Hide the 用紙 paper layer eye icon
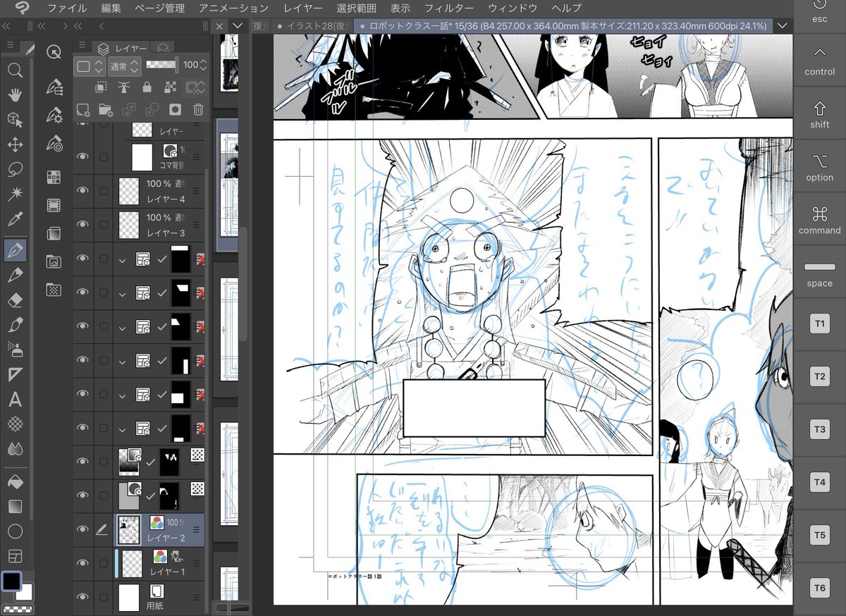This screenshot has height=616, width=846. (x=83, y=597)
